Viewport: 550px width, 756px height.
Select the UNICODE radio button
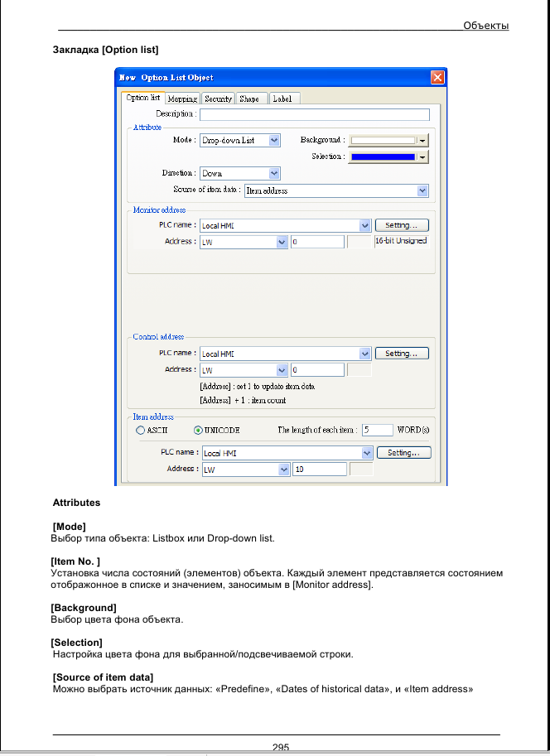(x=198, y=430)
